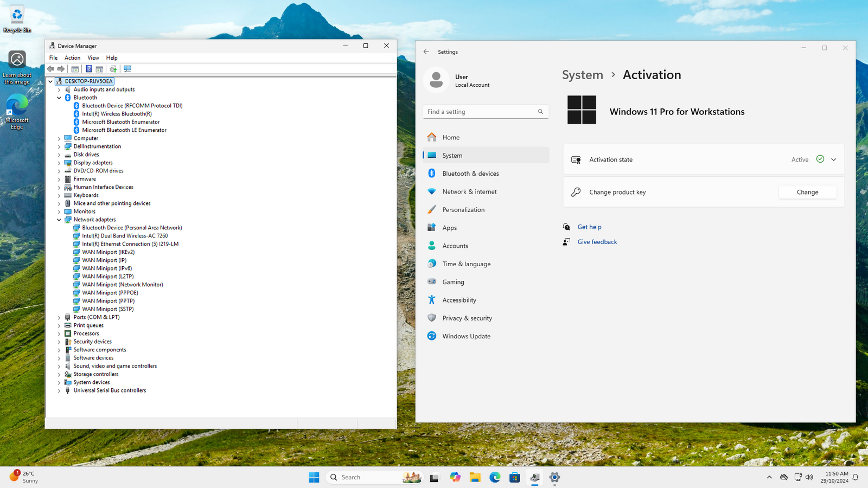Click the taskbar Search box
Screen dimensions: 868x488
point(374,477)
